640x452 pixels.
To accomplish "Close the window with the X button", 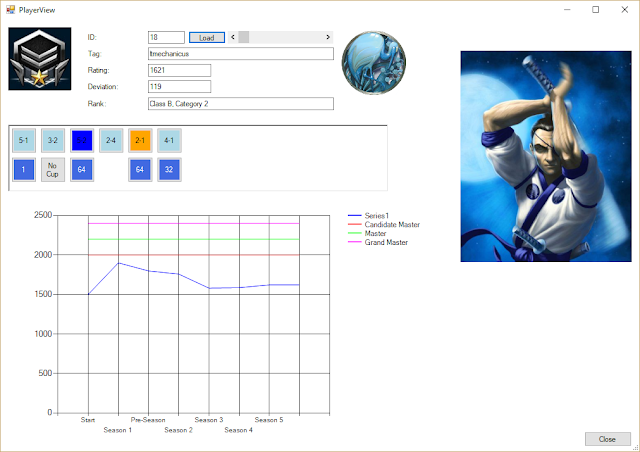I will 624,9.
